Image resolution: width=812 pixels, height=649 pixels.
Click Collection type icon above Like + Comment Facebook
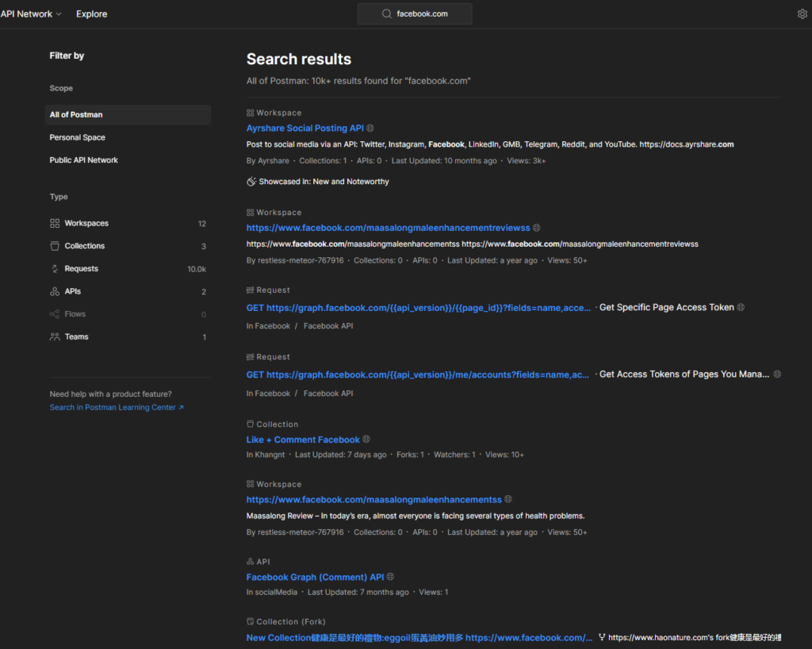[x=250, y=424]
